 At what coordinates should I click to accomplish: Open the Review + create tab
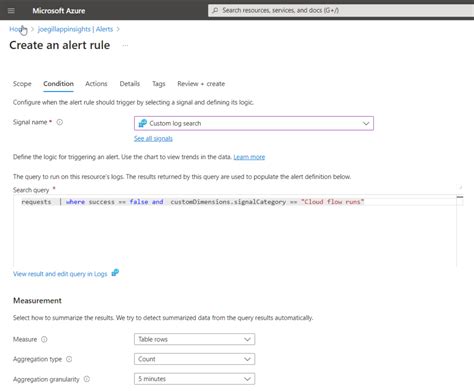tap(201, 84)
